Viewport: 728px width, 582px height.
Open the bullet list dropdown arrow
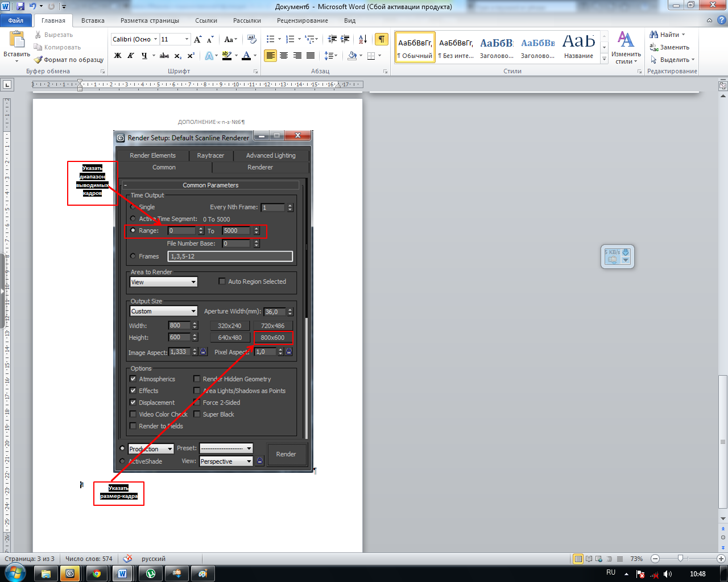278,39
